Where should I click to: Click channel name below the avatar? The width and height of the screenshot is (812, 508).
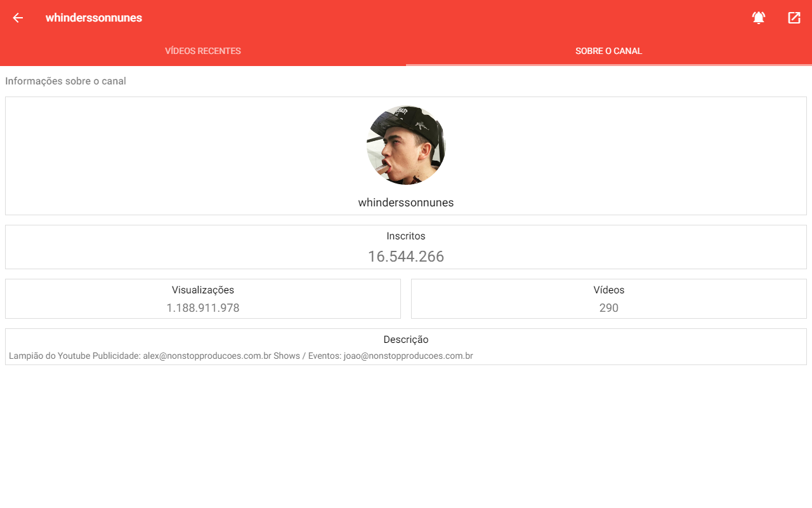pos(406,203)
